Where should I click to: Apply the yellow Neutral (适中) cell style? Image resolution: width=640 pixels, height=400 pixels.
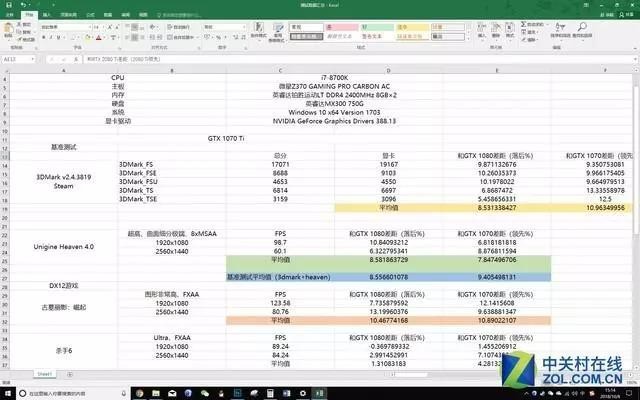click(x=412, y=27)
